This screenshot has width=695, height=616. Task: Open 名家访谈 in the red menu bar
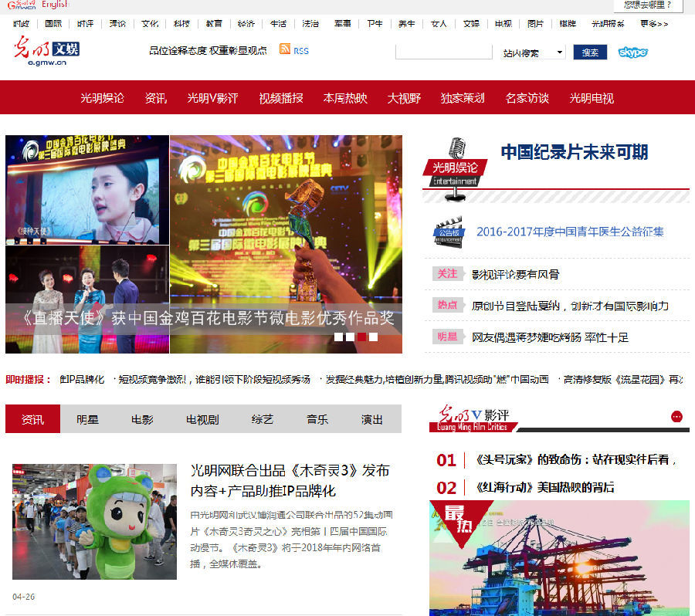[x=527, y=98]
